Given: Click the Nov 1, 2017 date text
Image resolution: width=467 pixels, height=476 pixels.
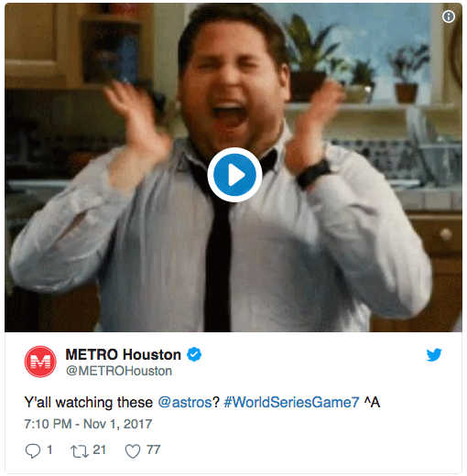Looking at the screenshot, I should click(x=117, y=424).
